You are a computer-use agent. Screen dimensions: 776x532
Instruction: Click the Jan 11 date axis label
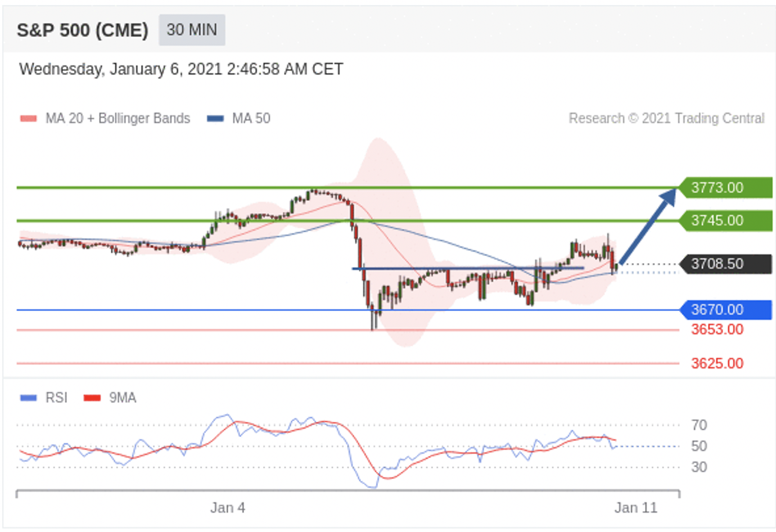[x=636, y=508]
